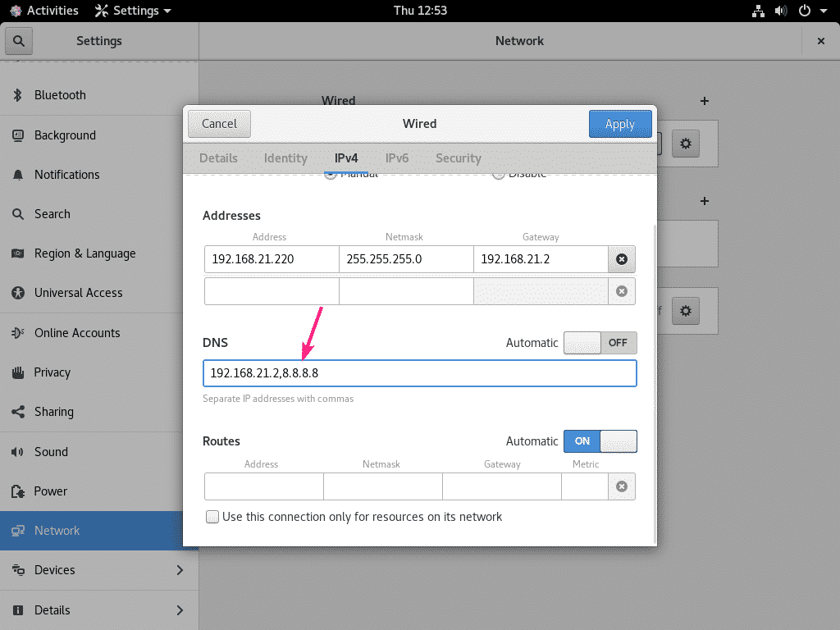The width and height of the screenshot is (840, 630).
Task: Click the volume icon in the top bar
Action: point(781,11)
